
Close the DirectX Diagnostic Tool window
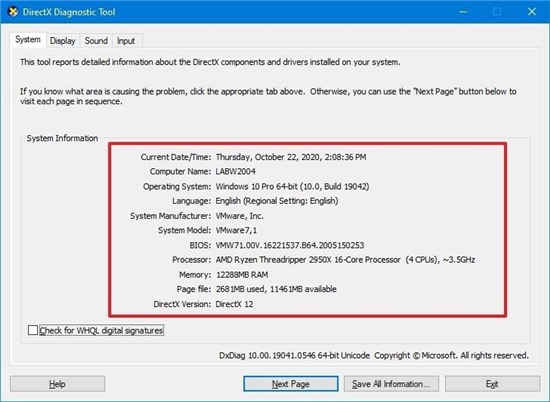click(532, 12)
